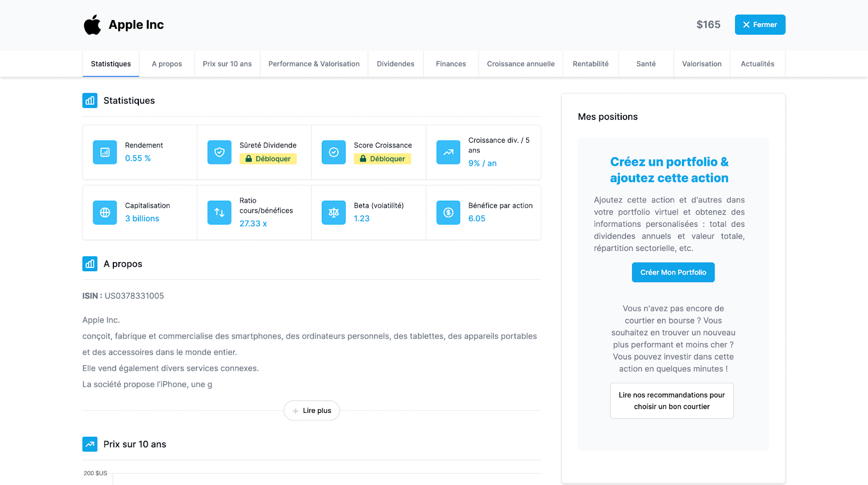
Task: Click the Apple Inc page title
Action: (136, 24)
